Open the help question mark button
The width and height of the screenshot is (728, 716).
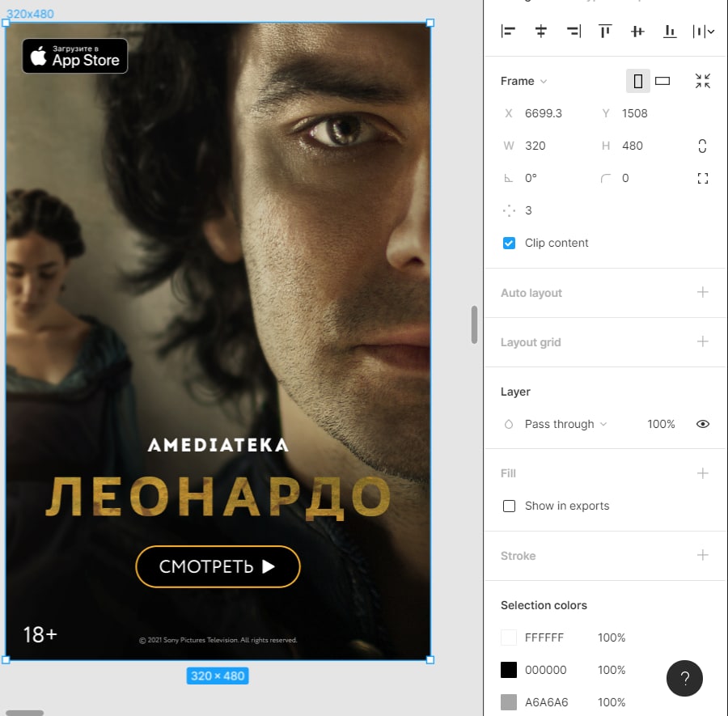[x=684, y=679]
